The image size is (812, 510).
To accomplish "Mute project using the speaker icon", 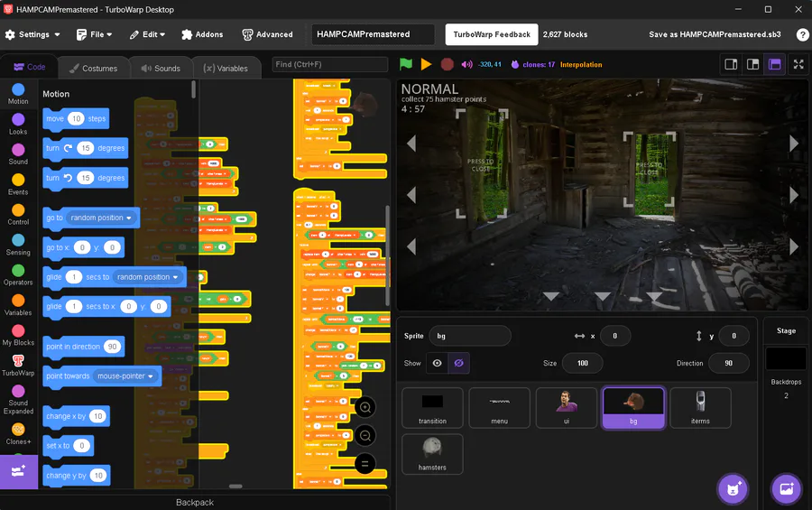I will [x=466, y=64].
